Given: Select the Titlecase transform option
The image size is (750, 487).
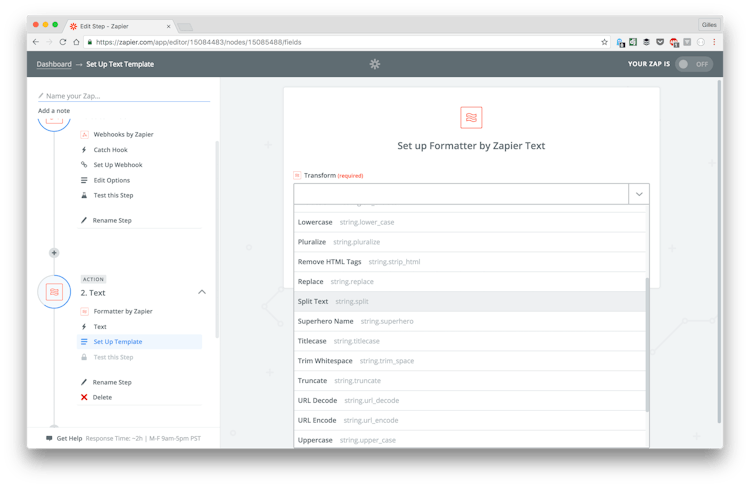Looking at the screenshot, I should tap(312, 341).
